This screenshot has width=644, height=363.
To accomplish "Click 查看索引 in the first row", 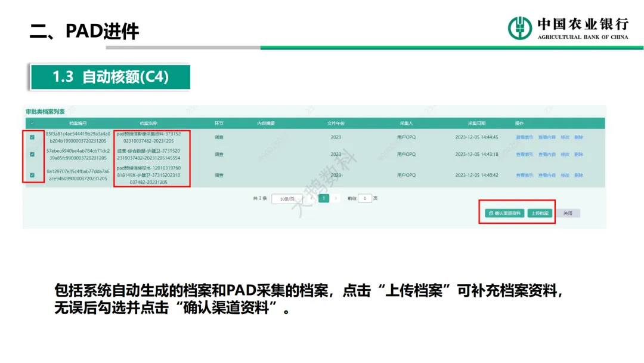I will (x=525, y=137).
